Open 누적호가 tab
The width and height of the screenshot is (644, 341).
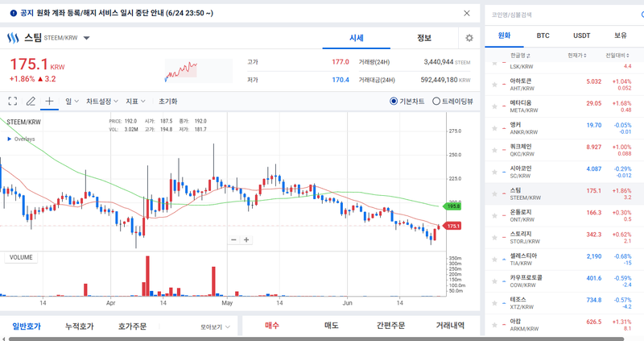pyautogui.click(x=79, y=326)
